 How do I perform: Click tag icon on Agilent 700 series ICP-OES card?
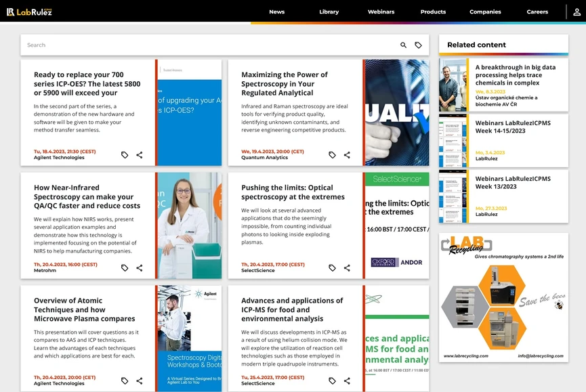(125, 155)
